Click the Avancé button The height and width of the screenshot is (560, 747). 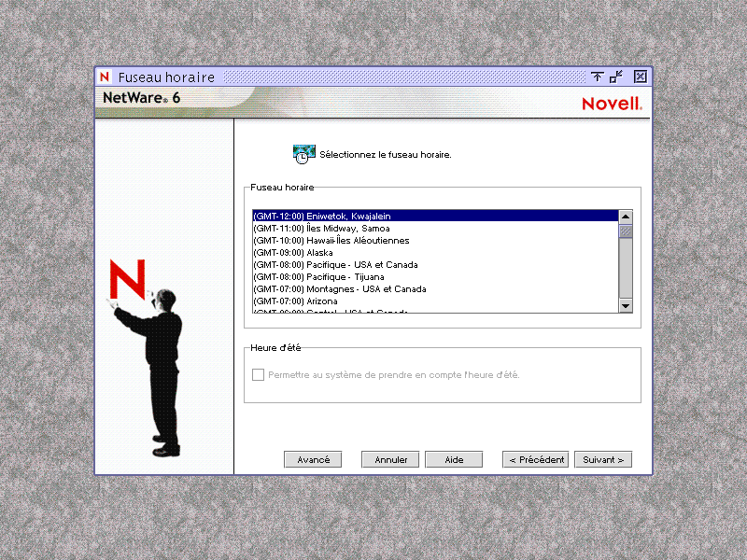click(313, 459)
